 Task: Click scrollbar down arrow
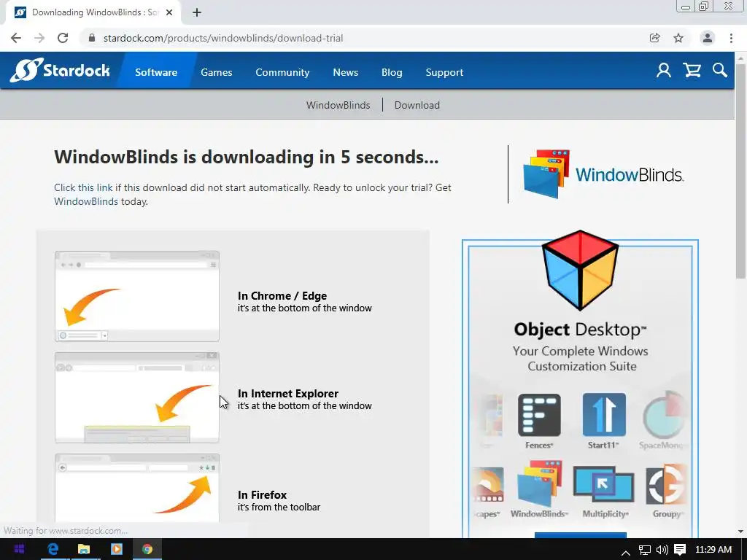click(x=740, y=532)
